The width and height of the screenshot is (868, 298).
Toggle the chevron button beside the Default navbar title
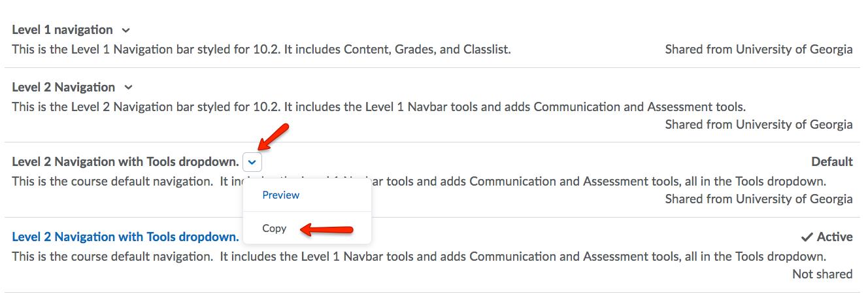[x=252, y=162]
